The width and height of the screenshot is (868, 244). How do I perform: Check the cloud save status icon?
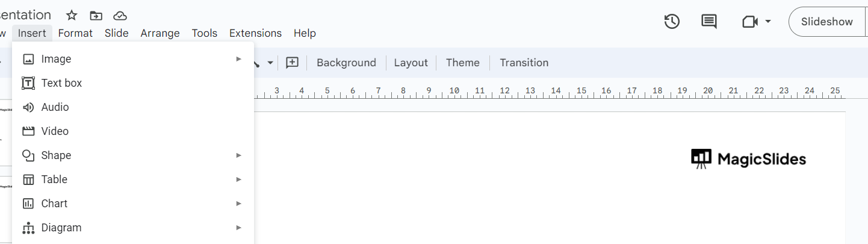pos(120,16)
